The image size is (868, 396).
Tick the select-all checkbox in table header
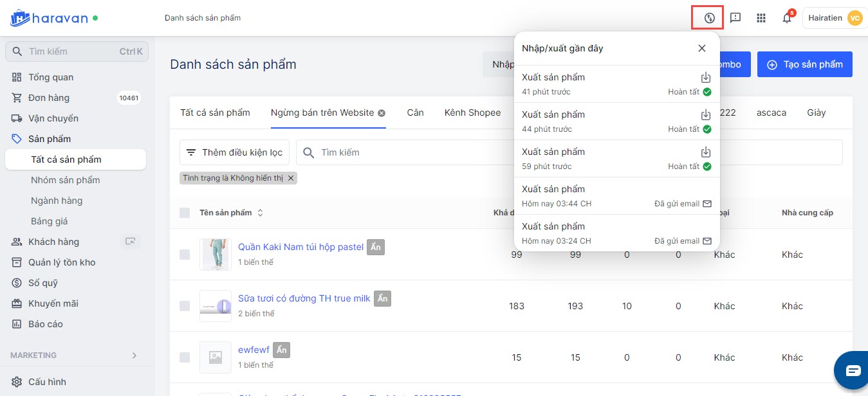185,213
